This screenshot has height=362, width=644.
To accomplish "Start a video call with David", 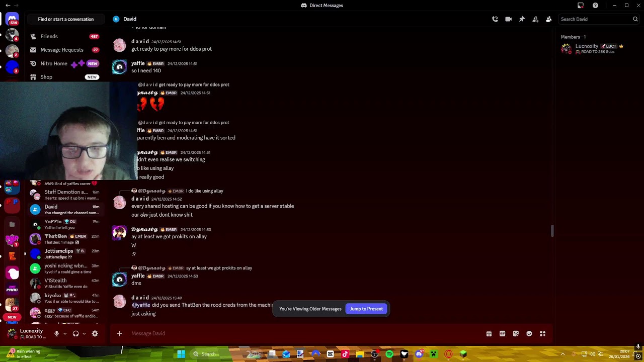I will [x=508, y=19].
